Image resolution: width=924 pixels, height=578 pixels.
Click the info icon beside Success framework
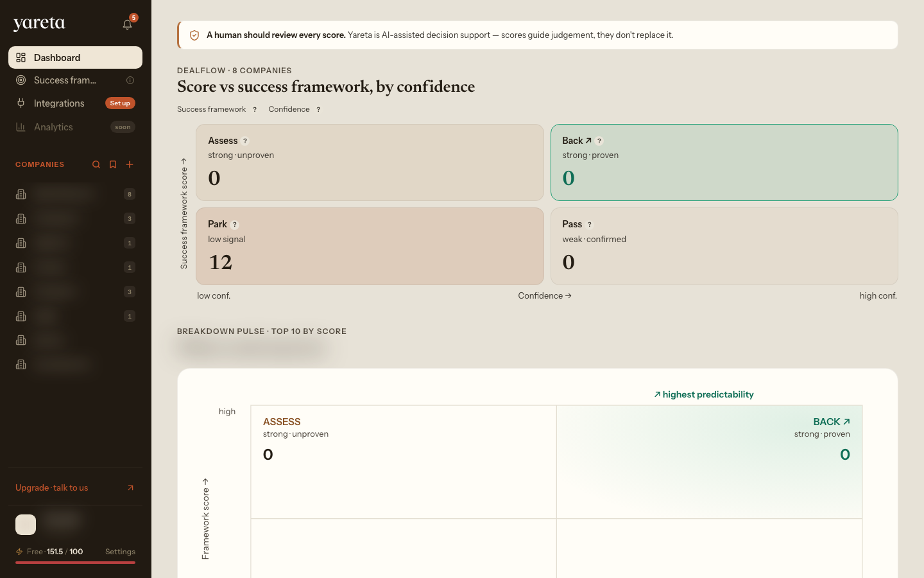pyautogui.click(x=130, y=80)
